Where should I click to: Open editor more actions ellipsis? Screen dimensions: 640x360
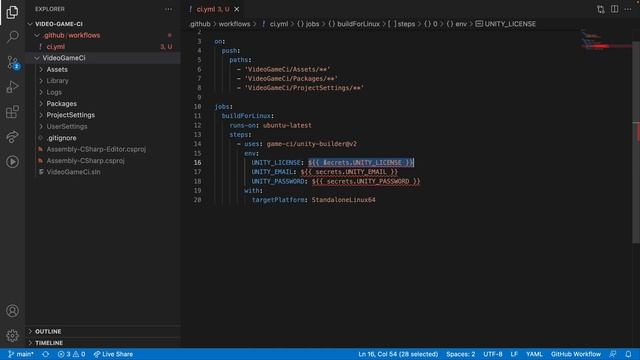[x=628, y=9]
